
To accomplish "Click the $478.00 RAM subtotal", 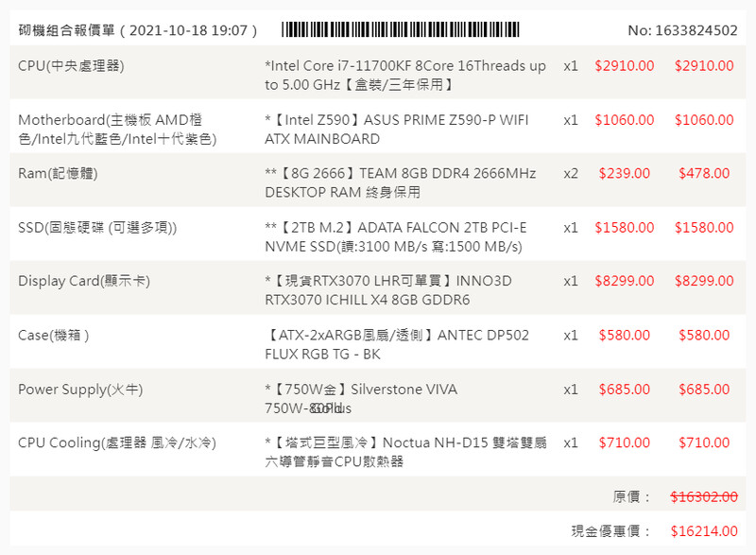I will pyautogui.click(x=704, y=173).
